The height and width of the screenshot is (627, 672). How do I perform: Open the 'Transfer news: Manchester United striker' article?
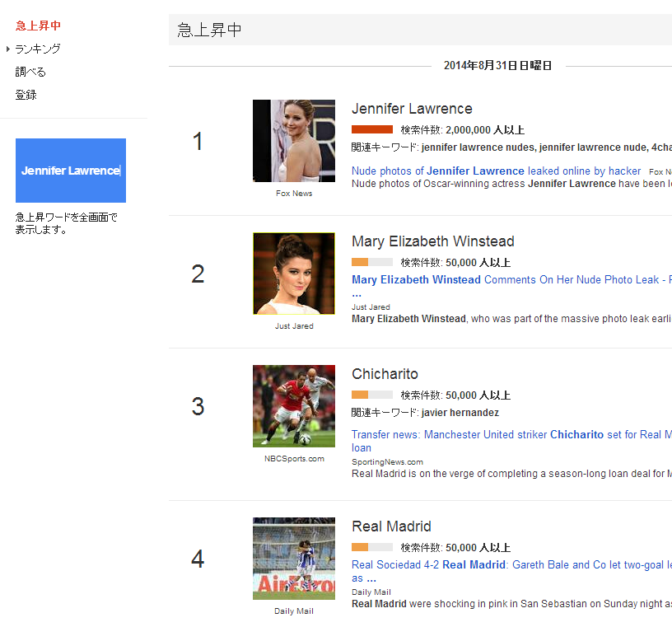click(511, 441)
